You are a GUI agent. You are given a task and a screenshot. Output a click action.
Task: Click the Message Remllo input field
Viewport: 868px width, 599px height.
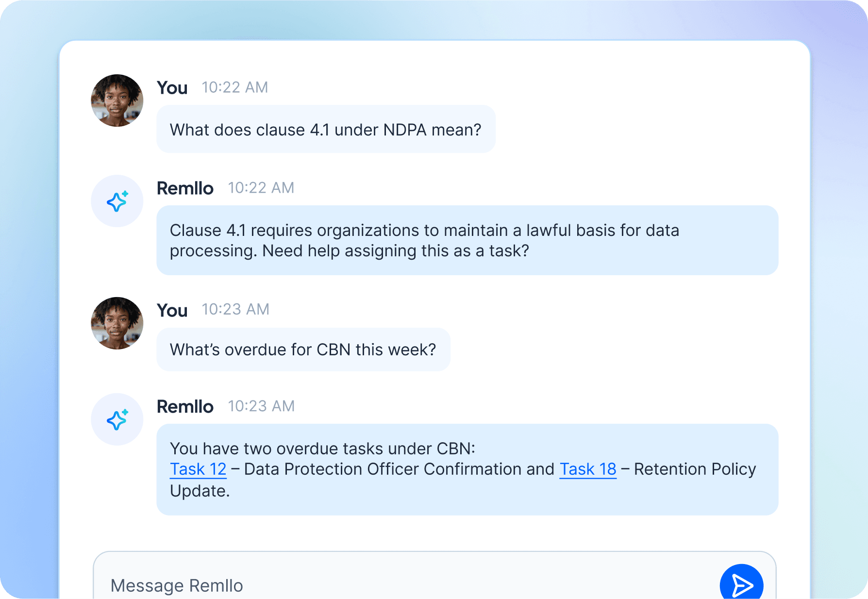[x=434, y=576]
